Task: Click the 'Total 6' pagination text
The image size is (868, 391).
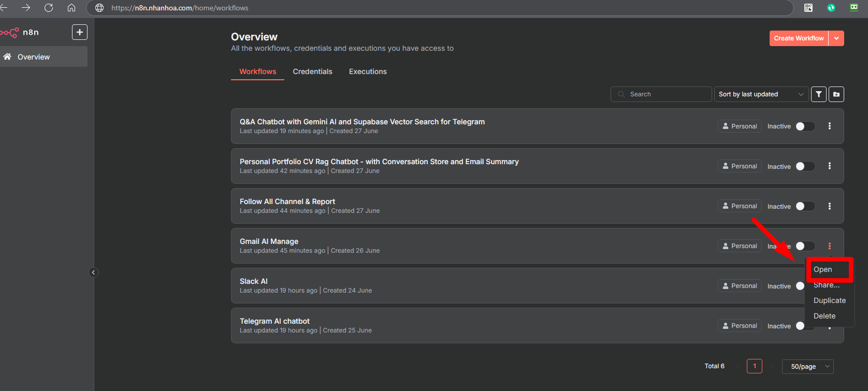Action: point(715,366)
